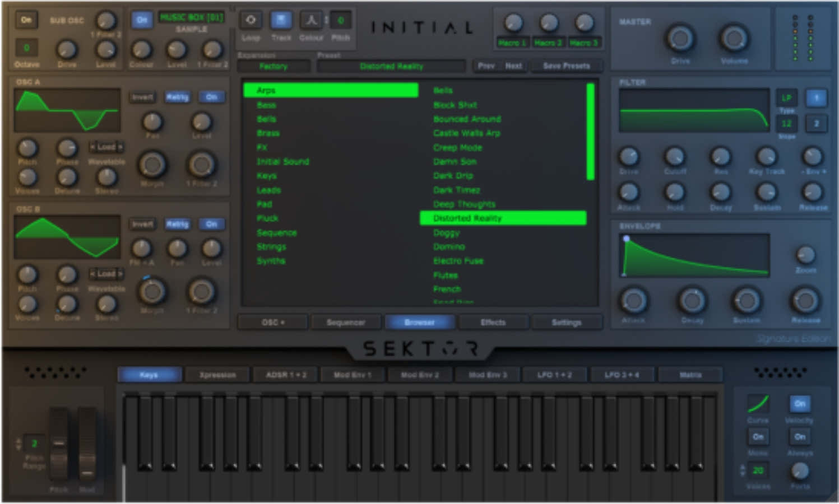Image resolution: width=839 pixels, height=504 pixels.
Task: Open the Settings tab
Action: pyautogui.click(x=566, y=322)
